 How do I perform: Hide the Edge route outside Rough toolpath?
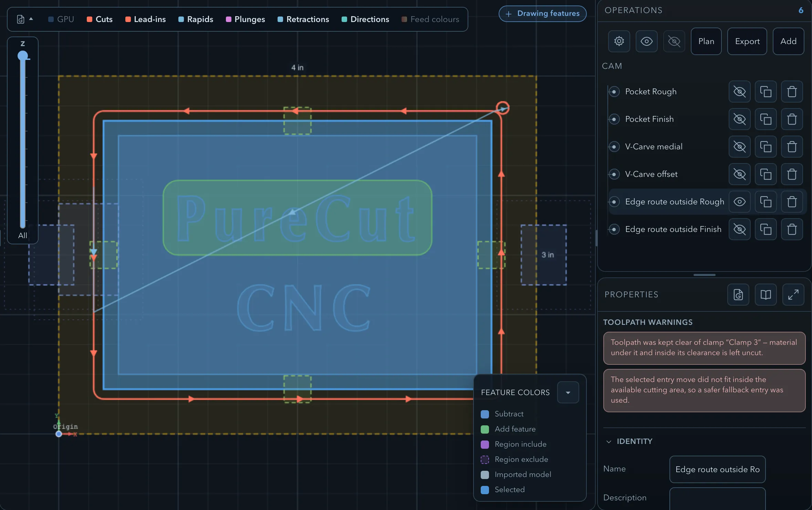coord(739,202)
